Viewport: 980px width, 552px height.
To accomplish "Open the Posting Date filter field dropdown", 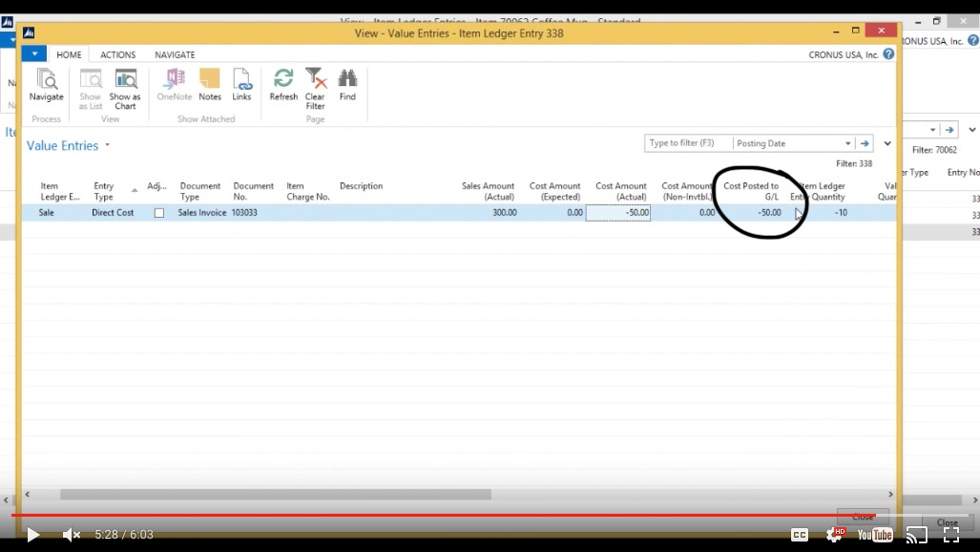I will point(847,143).
